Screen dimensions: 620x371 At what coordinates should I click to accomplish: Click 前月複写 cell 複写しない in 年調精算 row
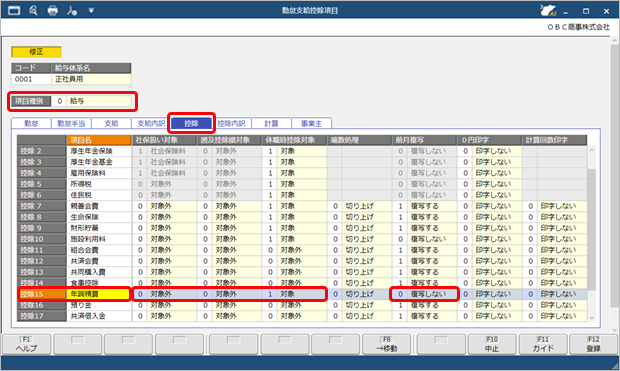432,294
